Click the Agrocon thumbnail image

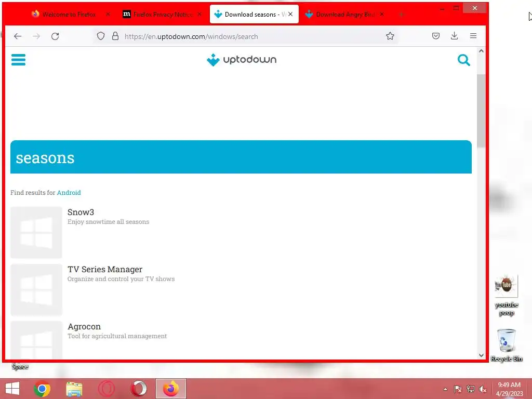(36, 340)
